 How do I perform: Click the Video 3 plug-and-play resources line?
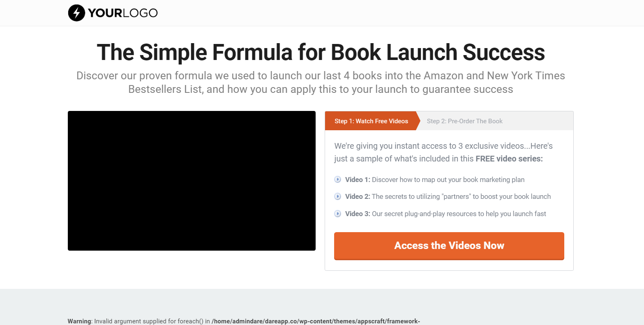[445, 214]
